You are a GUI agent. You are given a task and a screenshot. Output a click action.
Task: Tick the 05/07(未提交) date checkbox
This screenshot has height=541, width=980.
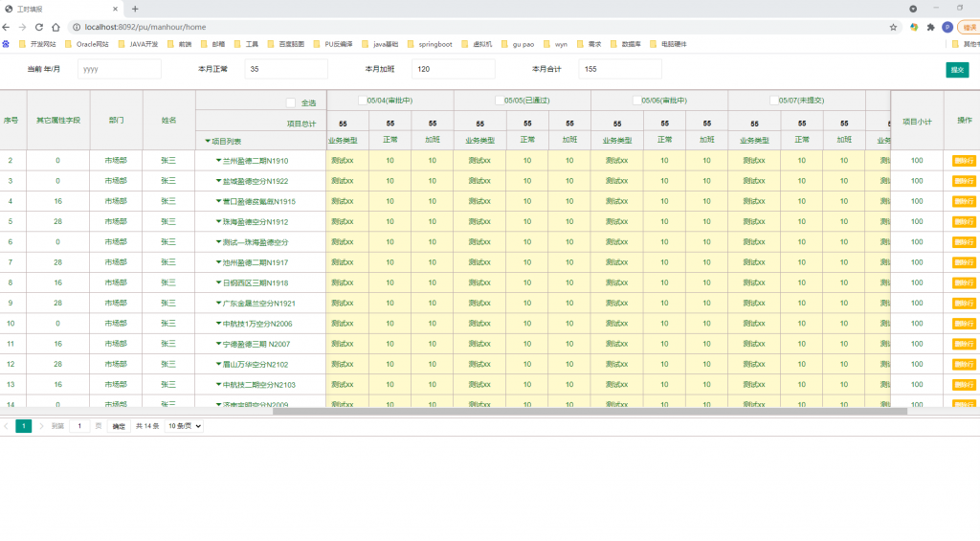coord(774,100)
